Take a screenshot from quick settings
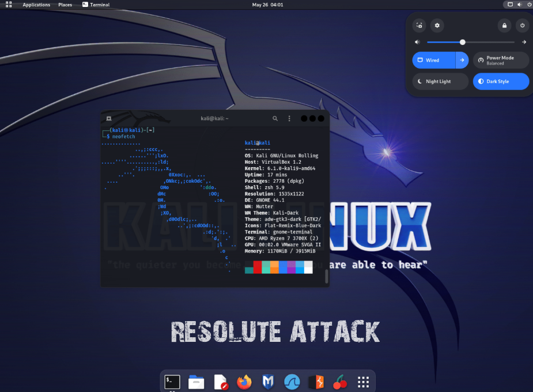533x392 pixels. (x=419, y=25)
